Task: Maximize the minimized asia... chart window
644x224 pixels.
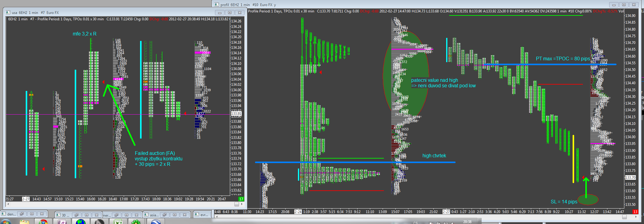Action: (175, 215)
